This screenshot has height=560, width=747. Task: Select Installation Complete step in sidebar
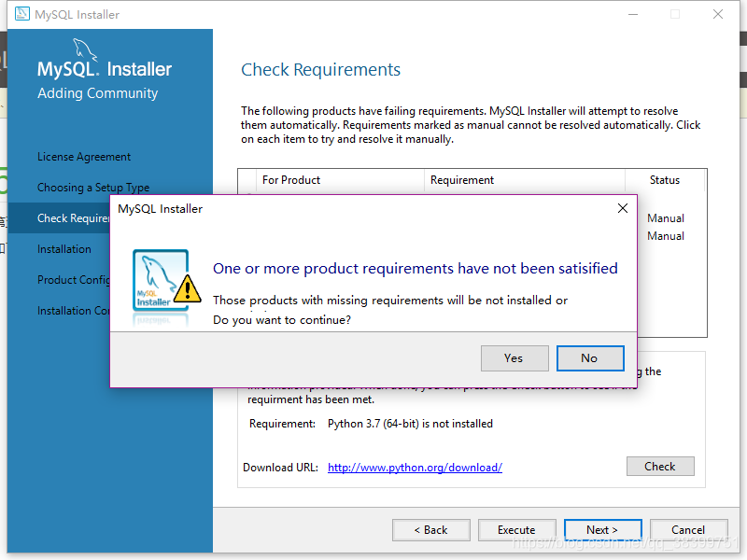(x=74, y=311)
